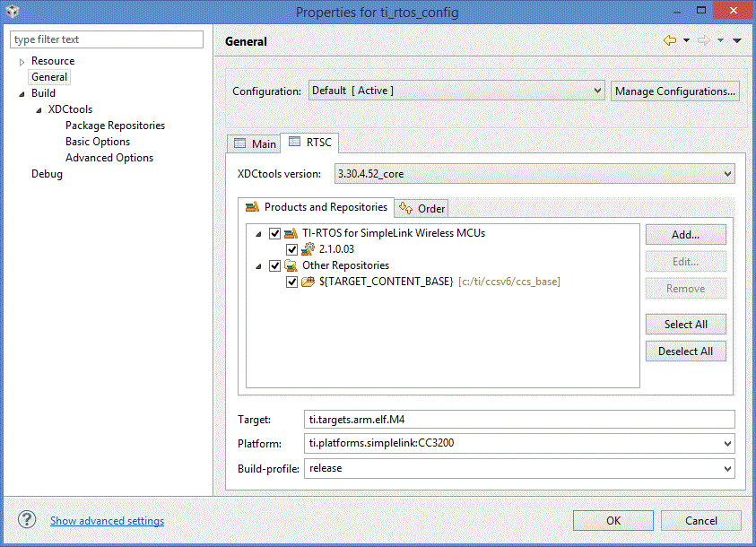Viewport: 756px width, 547px height.
Task: Toggle the 2.1.0.03 version checkbox
Action: (x=291, y=249)
